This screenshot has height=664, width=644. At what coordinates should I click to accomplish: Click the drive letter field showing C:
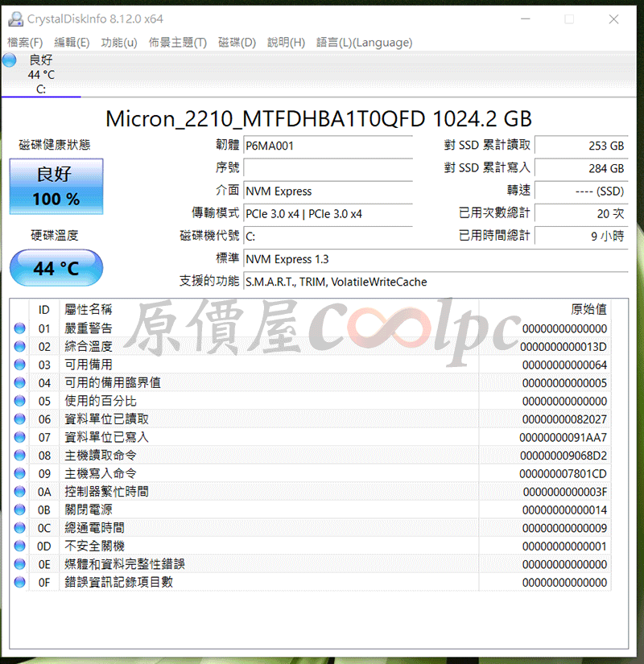point(328,237)
